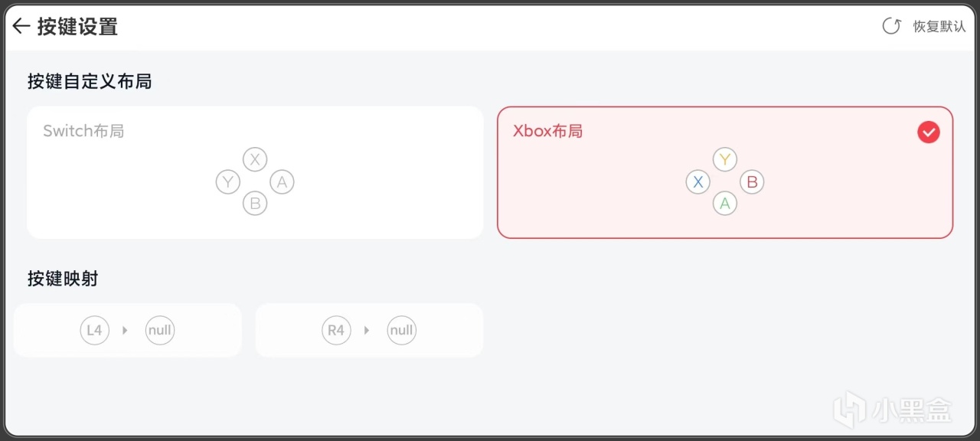Click the yellow Y button in Xbox layout

pyautogui.click(x=724, y=160)
